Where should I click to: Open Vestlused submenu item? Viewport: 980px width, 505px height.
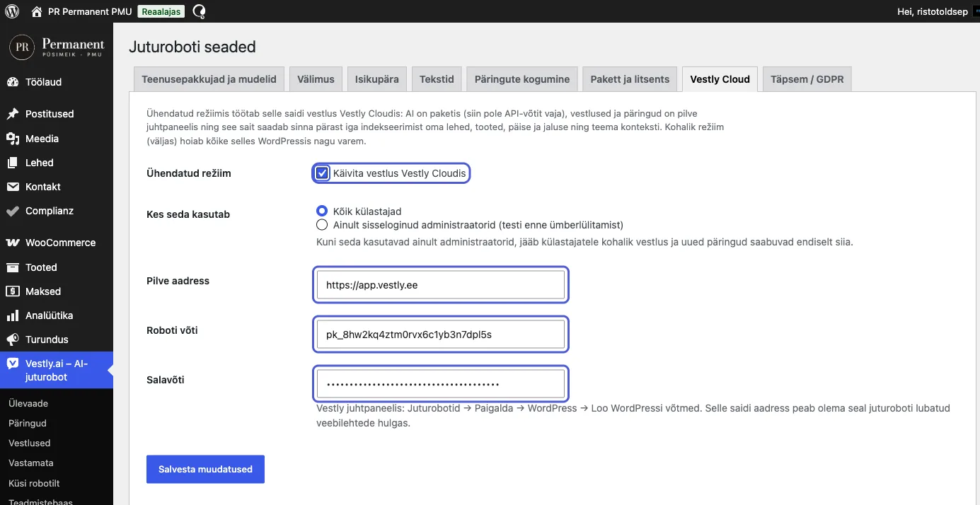[30, 443]
